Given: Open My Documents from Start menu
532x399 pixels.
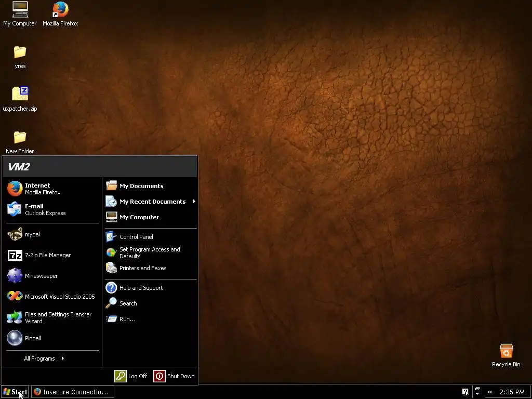Looking at the screenshot, I should point(151,186).
